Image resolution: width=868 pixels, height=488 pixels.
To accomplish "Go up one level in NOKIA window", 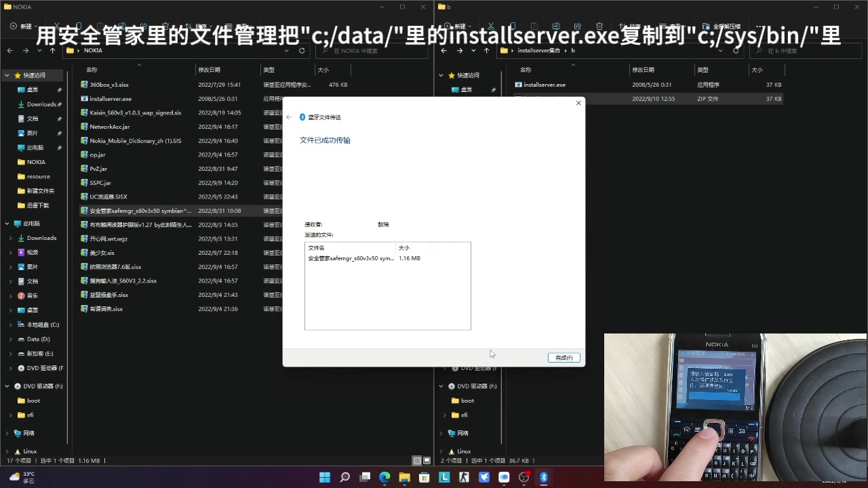I will pos(53,50).
